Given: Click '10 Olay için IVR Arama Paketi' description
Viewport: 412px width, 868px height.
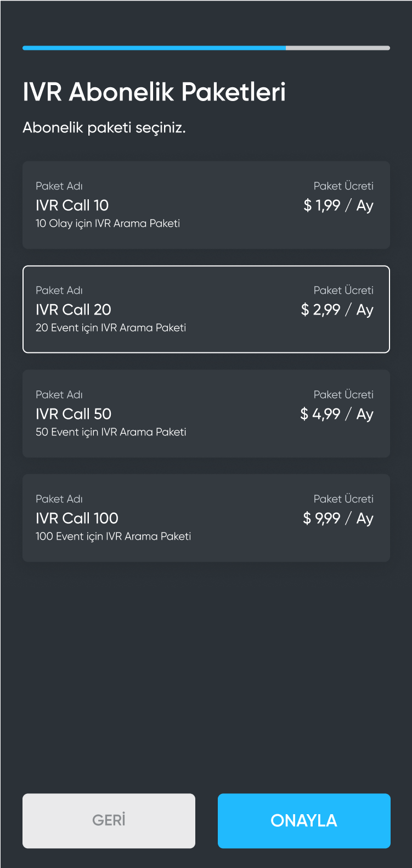Looking at the screenshot, I should pos(108,223).
